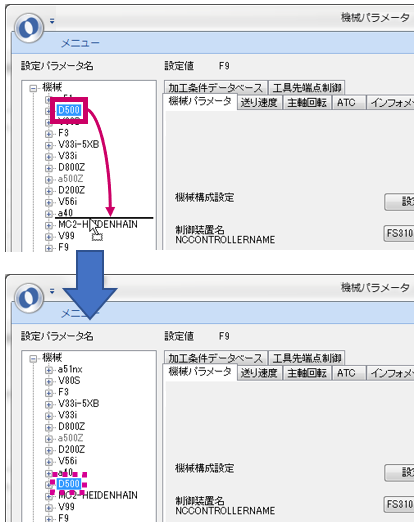Open the 主軸回転 tab in bottom window

pyautogui.click(x=307, y=373)
